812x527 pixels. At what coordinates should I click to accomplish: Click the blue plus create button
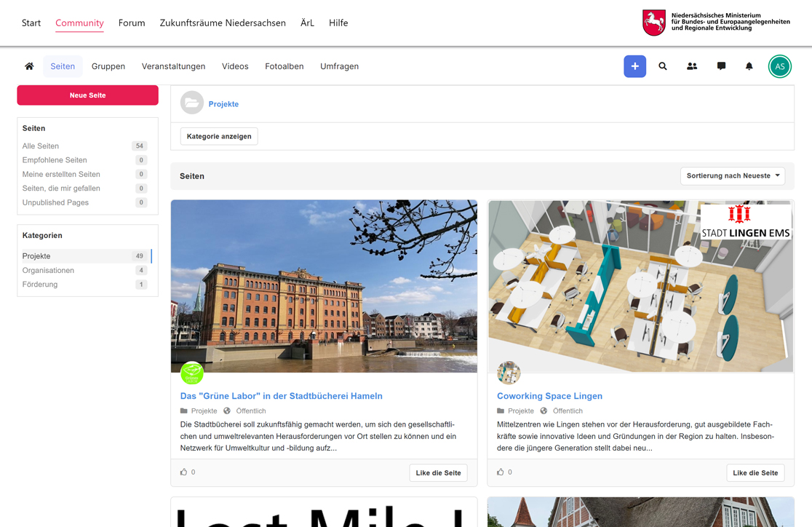coord(635,66)
